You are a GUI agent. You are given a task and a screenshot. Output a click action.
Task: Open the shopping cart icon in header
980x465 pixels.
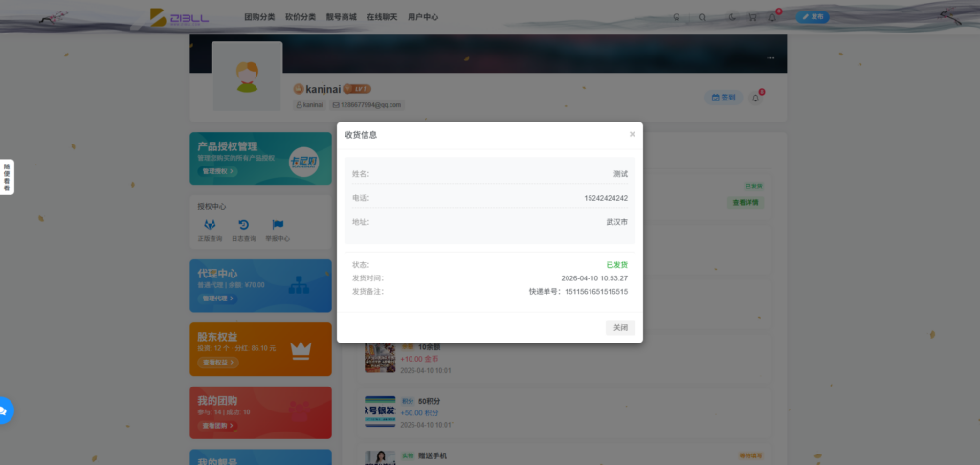(x=752, y=17)
